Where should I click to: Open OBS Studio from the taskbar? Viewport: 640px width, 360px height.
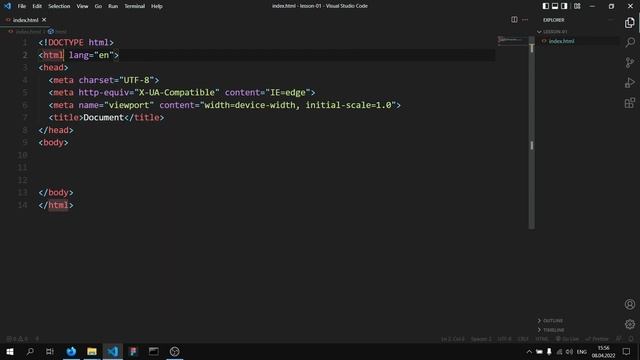pos(174,351)
